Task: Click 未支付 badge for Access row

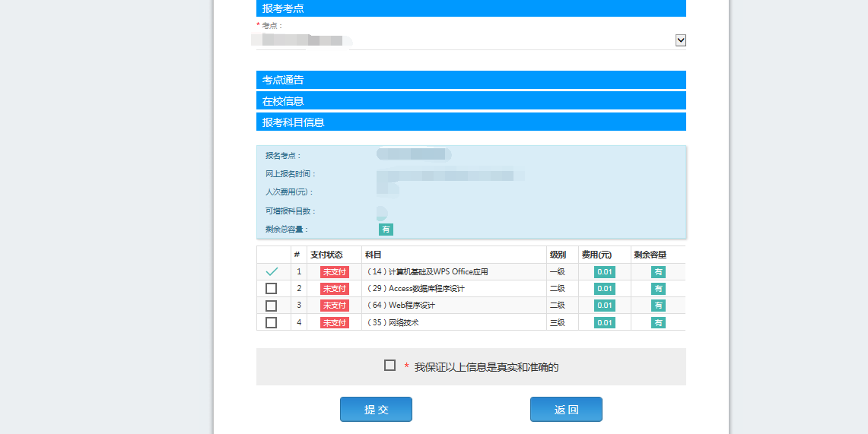Action: pos(334,289)
